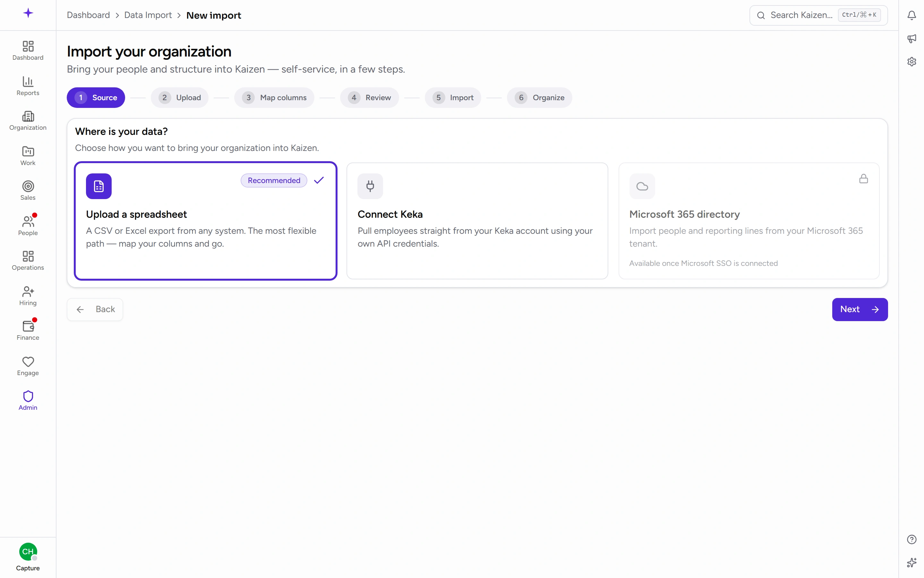This screenshot has height=578, width=924.
Task: Follow the Data Import breadcrumb link
Action: pos(148,15)
